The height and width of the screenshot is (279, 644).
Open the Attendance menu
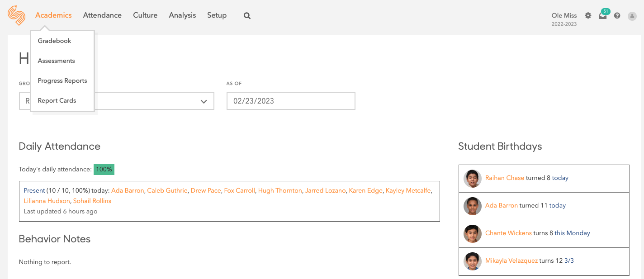[102, 15]
